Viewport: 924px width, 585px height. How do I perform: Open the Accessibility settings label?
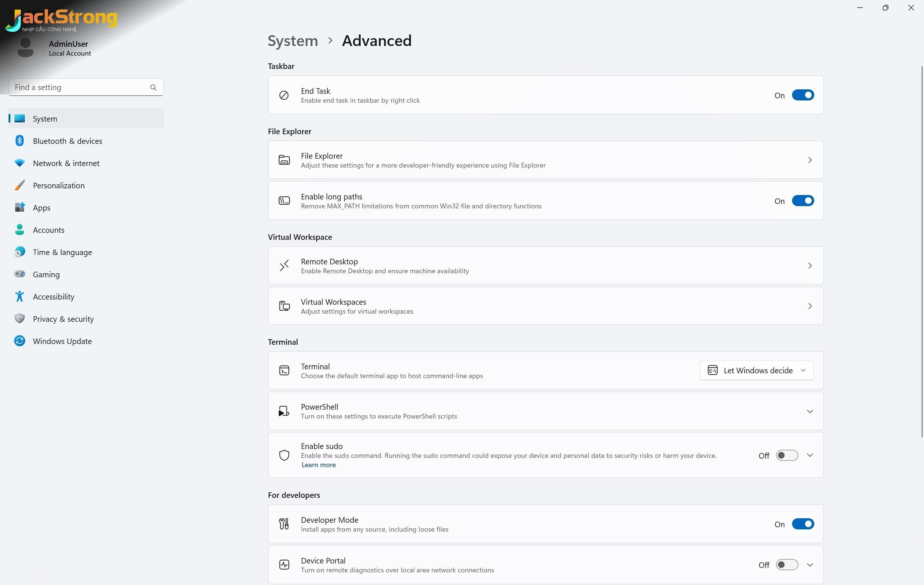click(x=54, y=297)
